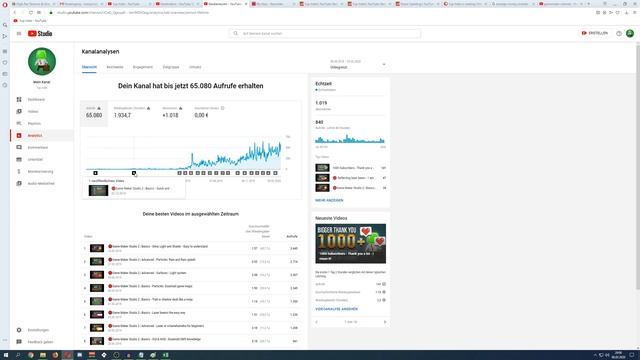Open the '1000 Subscribers - Thank you' realtime video
Screen dimensions: 640x360
click(x=351, y=168)
